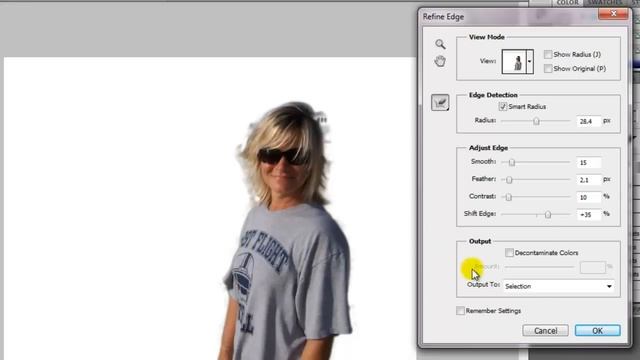Viewport: 640px width, 360px height.
Task: Click the Smooth slider handle
Action: click(512, 162)
